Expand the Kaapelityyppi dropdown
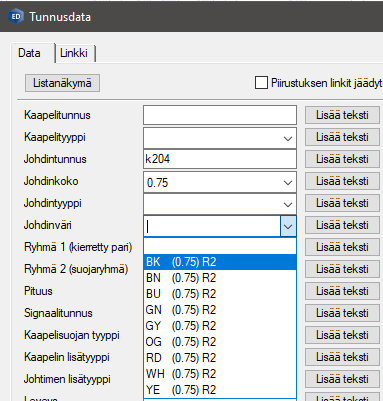Screen dimensions: 383x401 (288, 138)
